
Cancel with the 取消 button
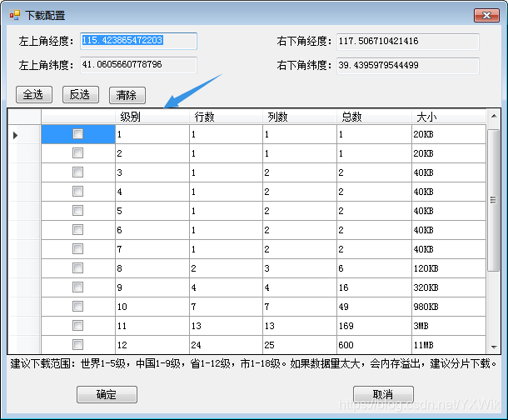(383, 394)
